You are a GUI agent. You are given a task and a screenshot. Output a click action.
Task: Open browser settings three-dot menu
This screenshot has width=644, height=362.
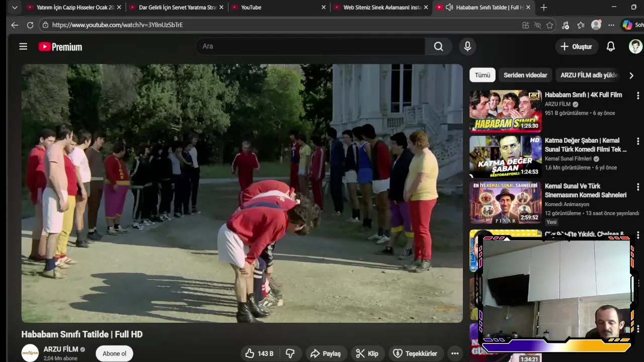611,25
